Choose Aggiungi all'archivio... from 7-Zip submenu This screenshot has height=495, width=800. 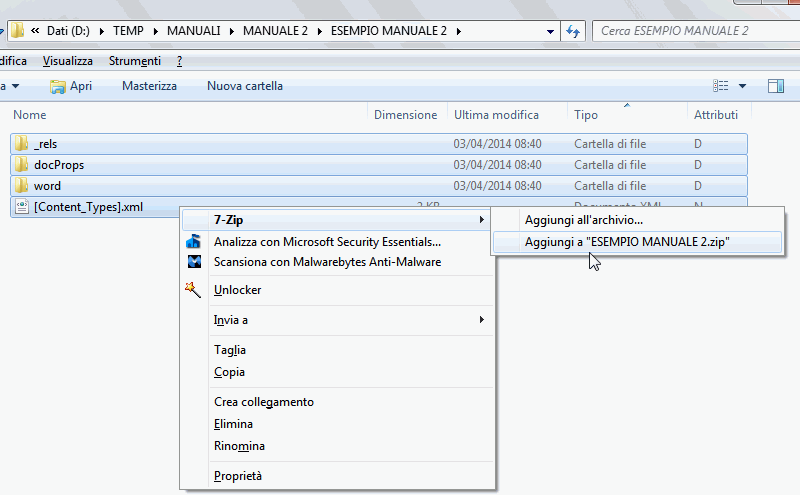click(x=583, y=220)
